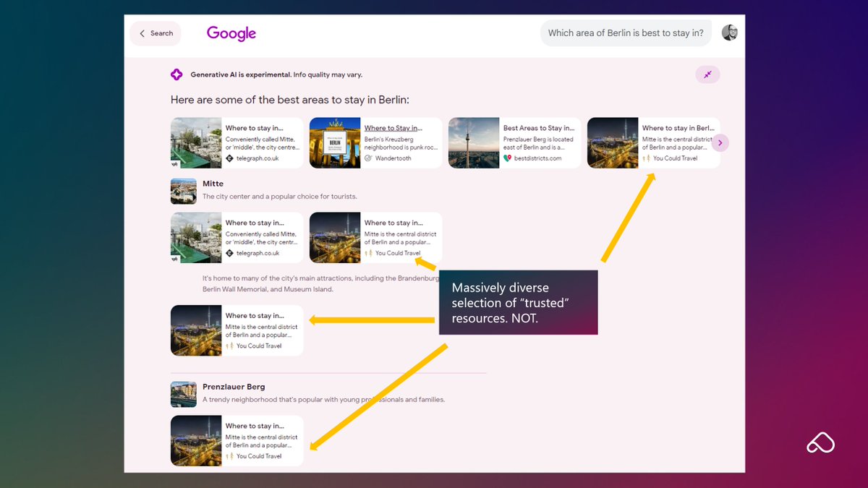Click the bestdistricts.com heart favicon

(x=507, y=158)
